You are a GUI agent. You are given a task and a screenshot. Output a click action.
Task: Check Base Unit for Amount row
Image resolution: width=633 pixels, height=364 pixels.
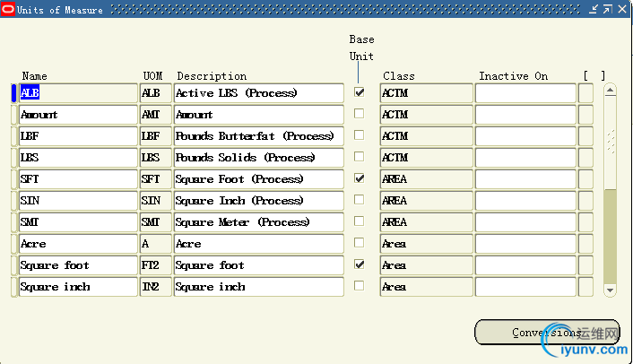tap(359, 114)
